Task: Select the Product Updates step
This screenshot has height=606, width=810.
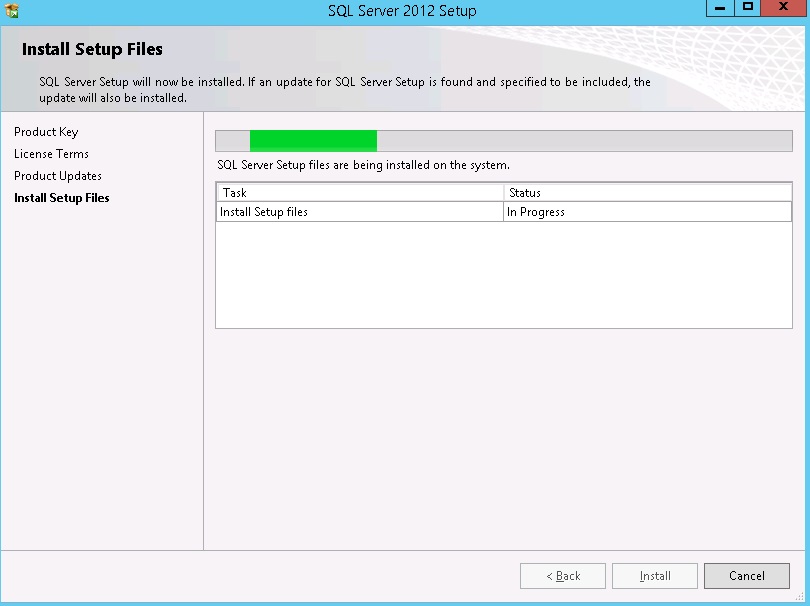Action: coord(58,176)
